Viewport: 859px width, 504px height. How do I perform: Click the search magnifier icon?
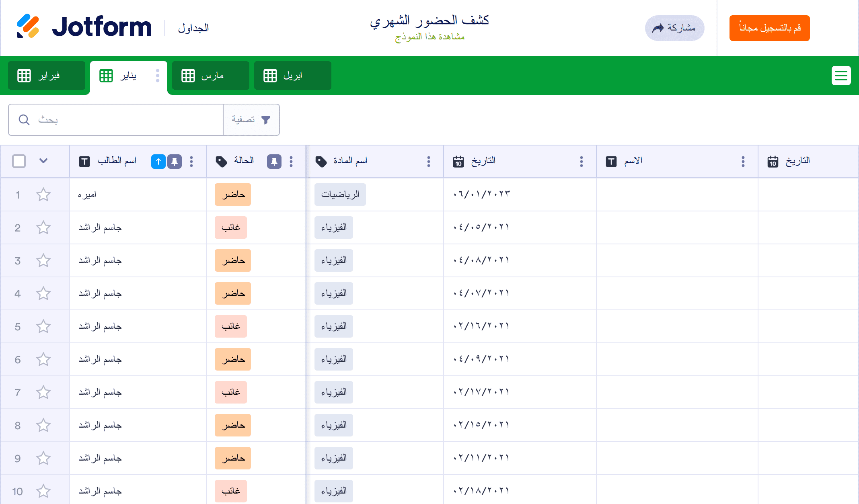coord(24,120)
